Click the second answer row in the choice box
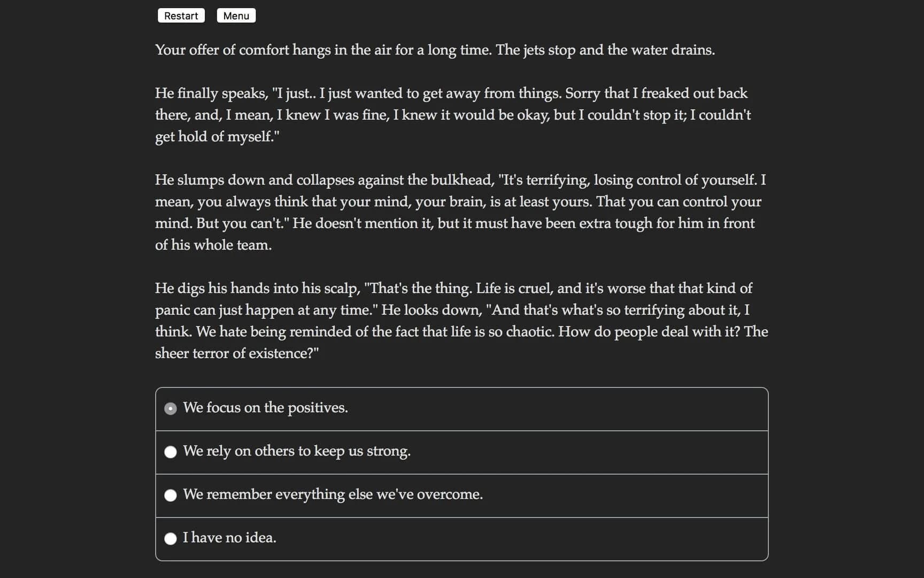 (461, 452)
